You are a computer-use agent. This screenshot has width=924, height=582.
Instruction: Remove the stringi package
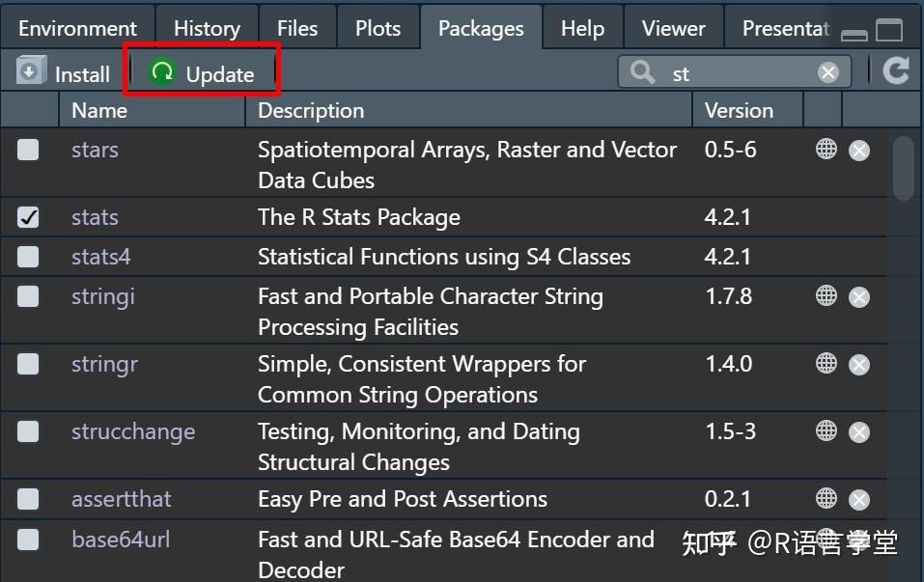[x=859, y=297]
